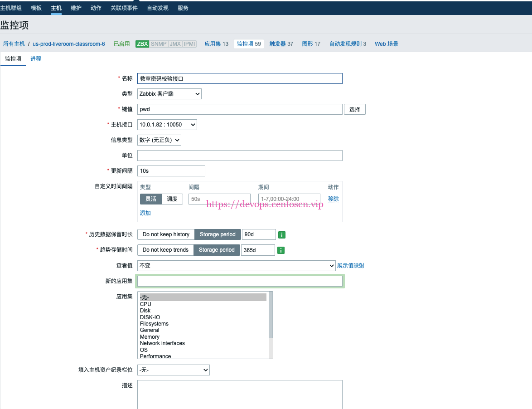Viewport: 532px width, 409px height.
Task: Switch to the 进程 tab
Action: tap(36, 58)
